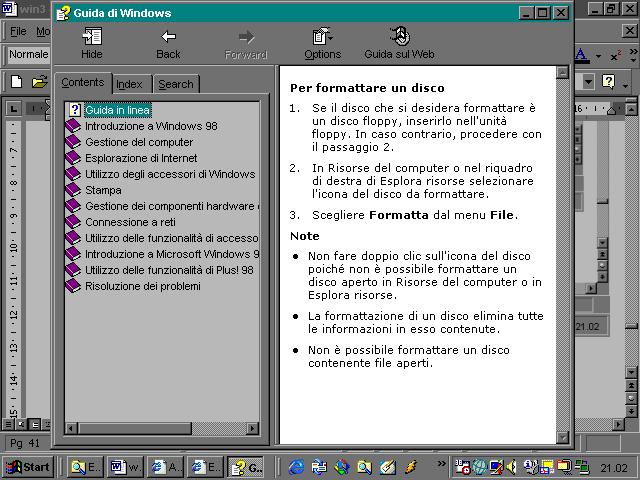
Task: Switch to the Index tab
Action: (x=129, y=84)
